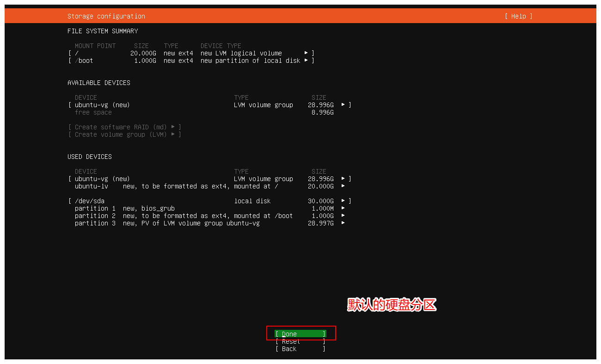Expand available ubuntu-vg device arrow
601x364 pixels.
pos(343,105)
